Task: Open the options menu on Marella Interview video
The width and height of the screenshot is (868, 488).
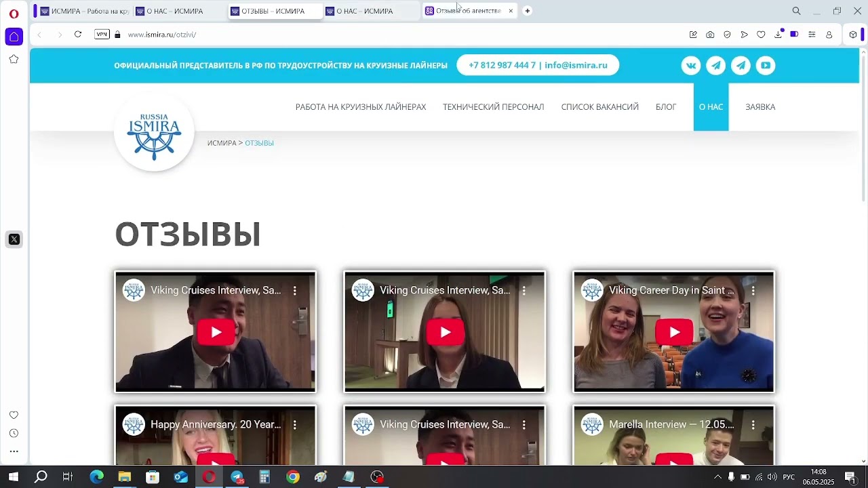Action: 753,424
